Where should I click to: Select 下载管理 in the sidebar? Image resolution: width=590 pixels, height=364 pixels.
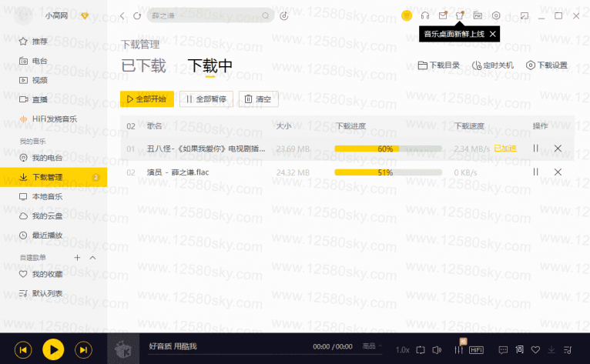53,177
